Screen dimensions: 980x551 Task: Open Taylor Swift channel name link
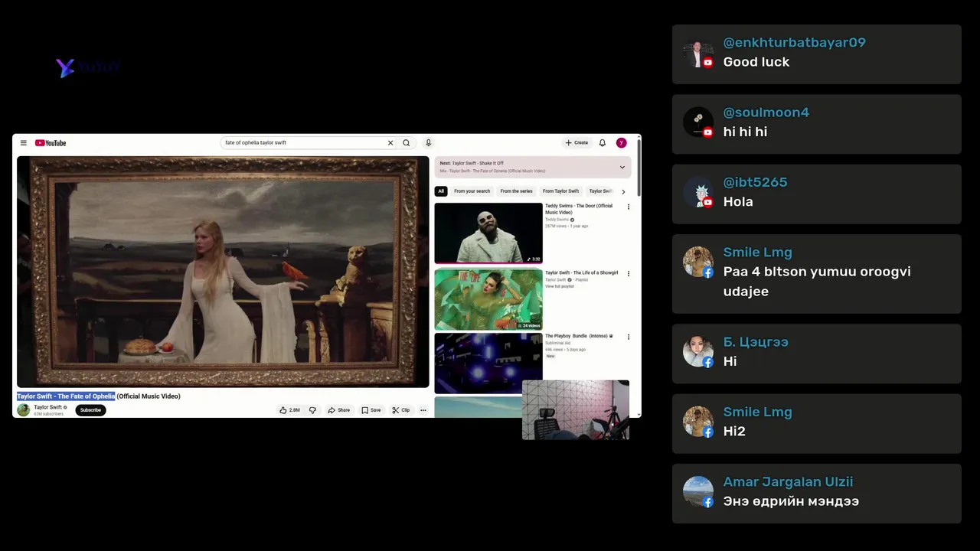click(48, 407)
